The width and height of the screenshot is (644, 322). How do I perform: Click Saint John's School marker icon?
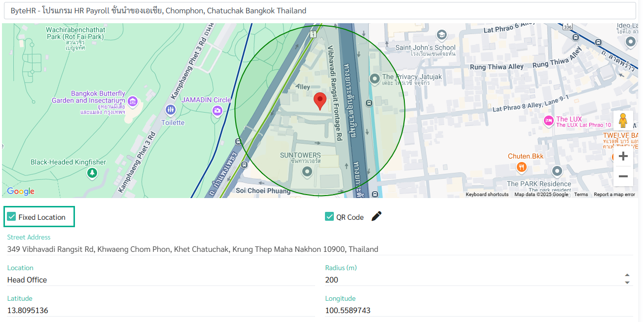point(441,35)
